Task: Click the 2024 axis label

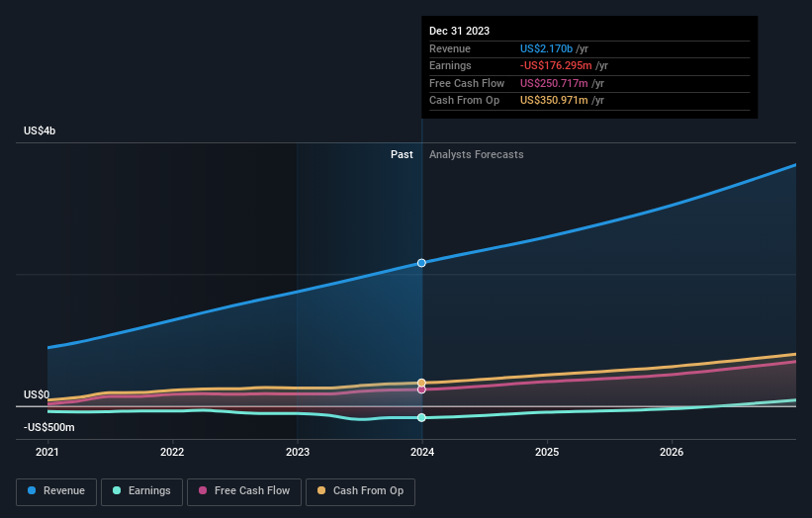Action: point(422,452)
